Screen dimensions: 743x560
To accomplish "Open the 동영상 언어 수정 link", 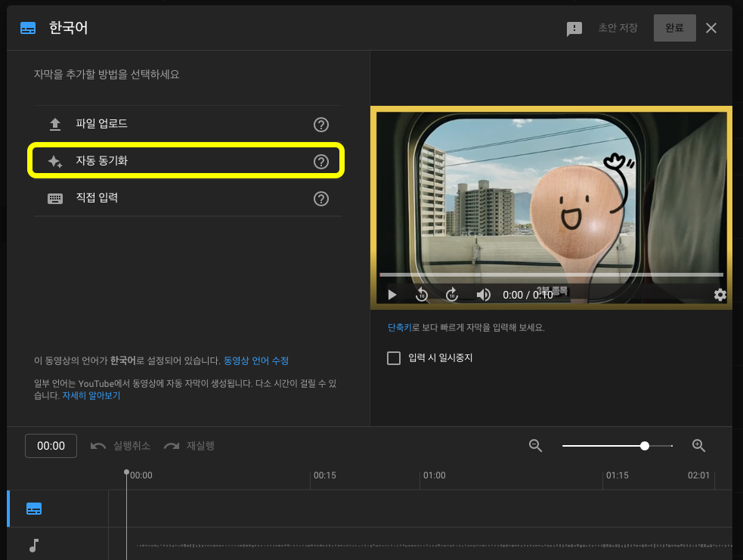I will [256, 360].
